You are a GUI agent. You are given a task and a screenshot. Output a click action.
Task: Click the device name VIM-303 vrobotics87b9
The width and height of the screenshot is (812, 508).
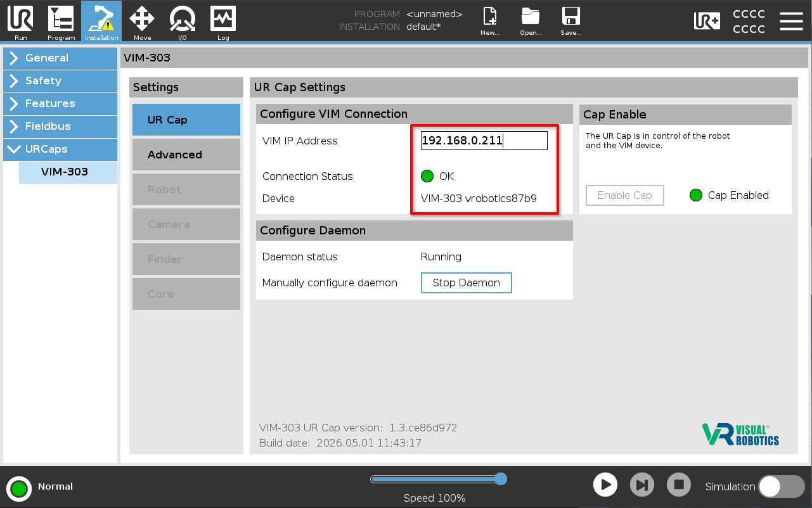(x=479, y=198)
